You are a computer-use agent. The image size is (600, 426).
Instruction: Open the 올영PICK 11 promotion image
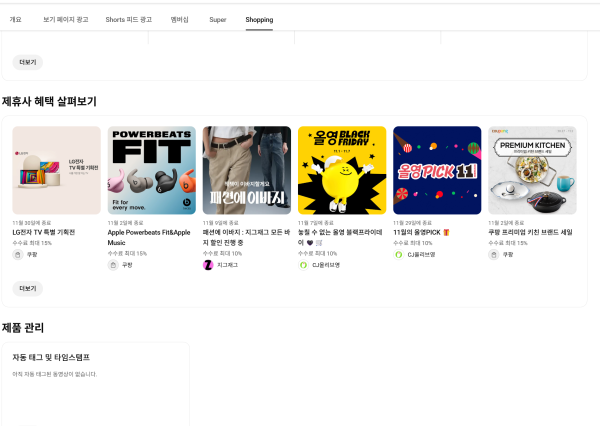pos(437,170)
